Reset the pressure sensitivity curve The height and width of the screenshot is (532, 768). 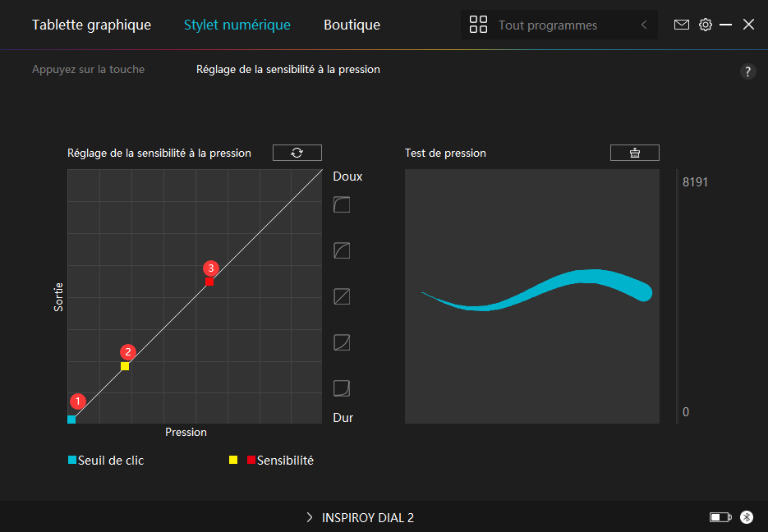tap(297, 153)
